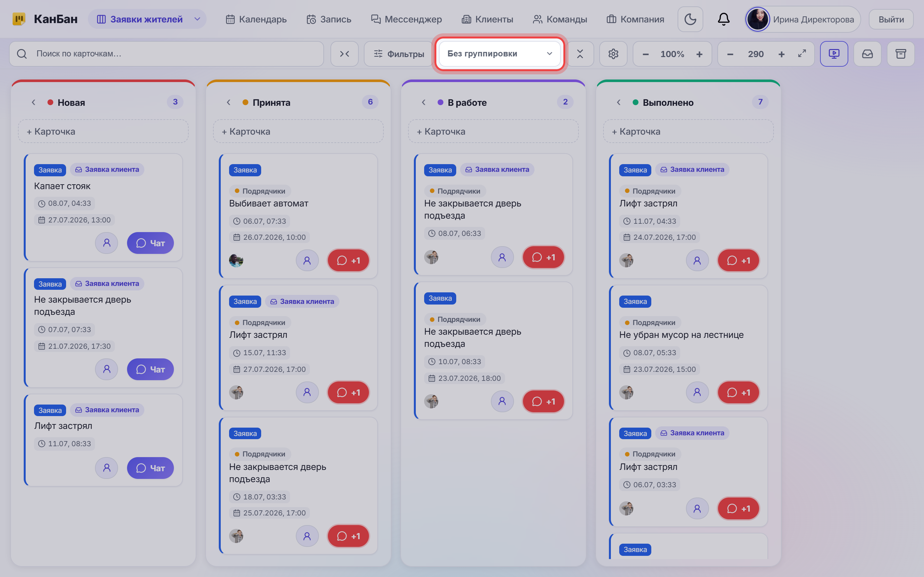Open the inbox tray icon
Image resolution: width=924 pixels, height=577 pixels.
click(x=868, y=54)
